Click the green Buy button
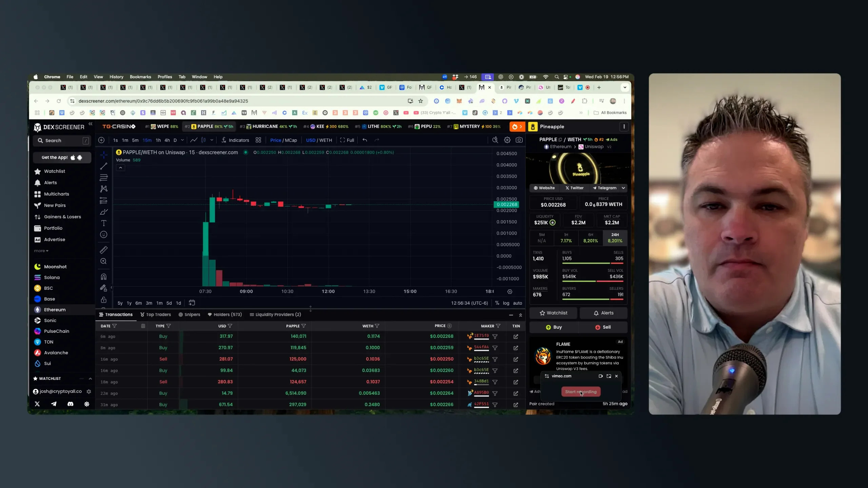Image resolution: width=868 pixels, height=488 pixels. pyautogui.click(x=554, y=327)
